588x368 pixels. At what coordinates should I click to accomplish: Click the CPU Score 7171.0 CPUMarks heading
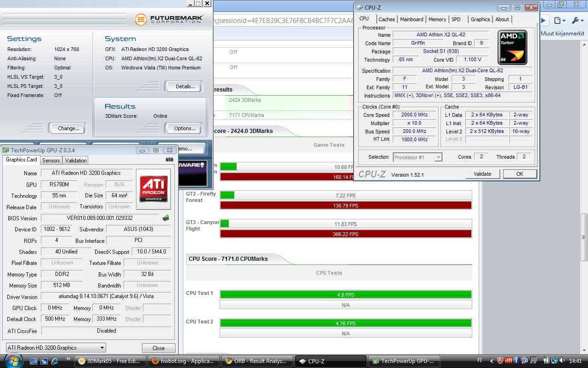[x=228, y=259]
